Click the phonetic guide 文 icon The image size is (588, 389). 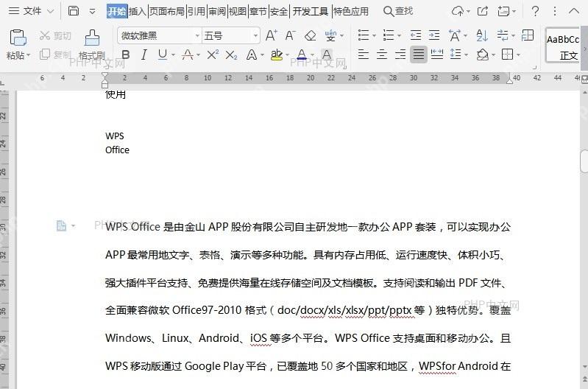pos(330,35)
